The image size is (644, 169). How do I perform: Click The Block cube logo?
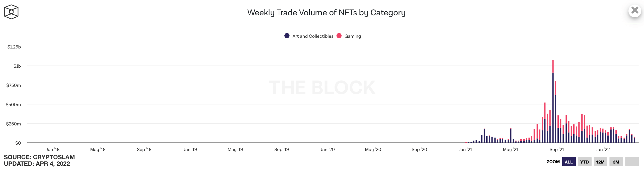11,12
